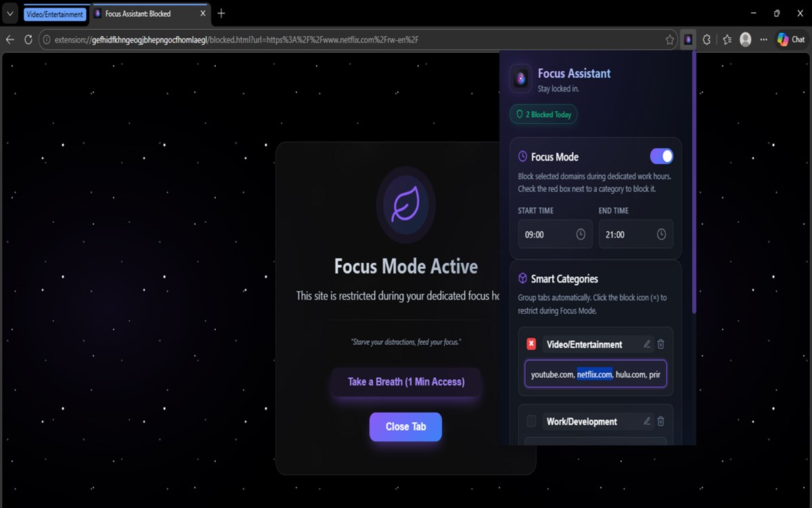Click the Close Tab button
This screenshot has height=508, width=812.
click(x=406, y=427)
